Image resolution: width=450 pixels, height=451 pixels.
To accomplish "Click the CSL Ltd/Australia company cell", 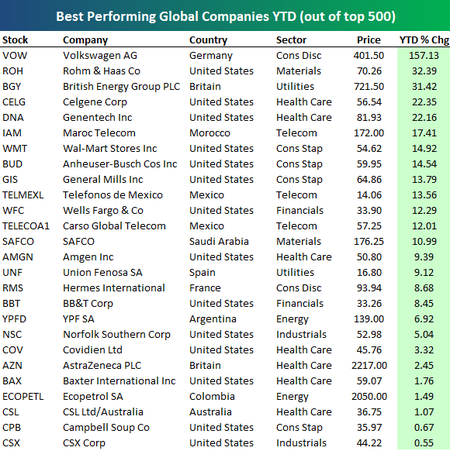I will tap(103, 412).
